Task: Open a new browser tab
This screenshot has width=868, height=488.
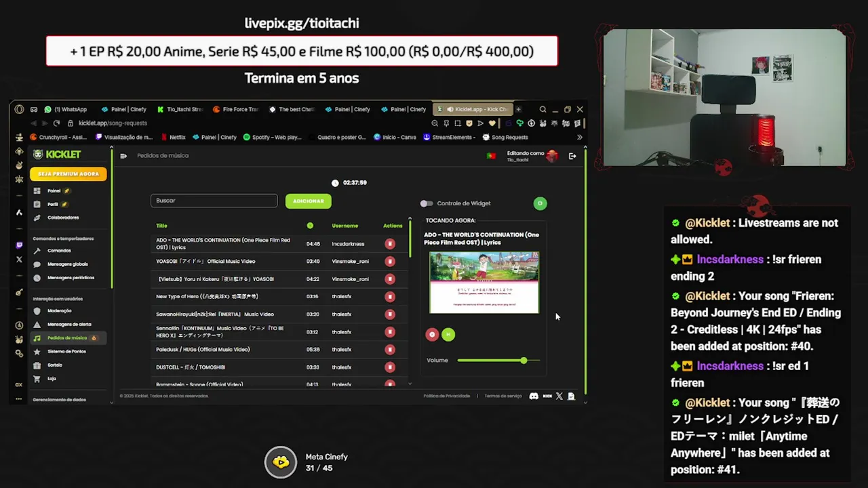Action: pos(518,109)
